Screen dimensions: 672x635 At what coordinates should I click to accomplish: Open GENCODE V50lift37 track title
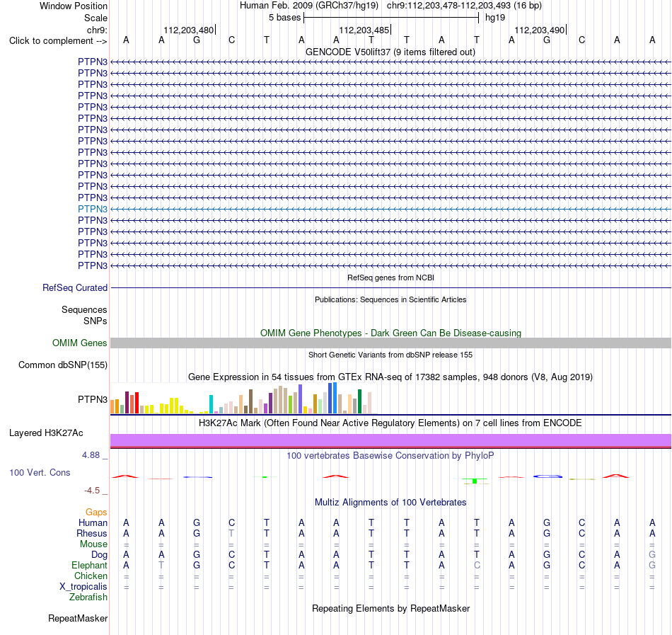coord(390,52)
